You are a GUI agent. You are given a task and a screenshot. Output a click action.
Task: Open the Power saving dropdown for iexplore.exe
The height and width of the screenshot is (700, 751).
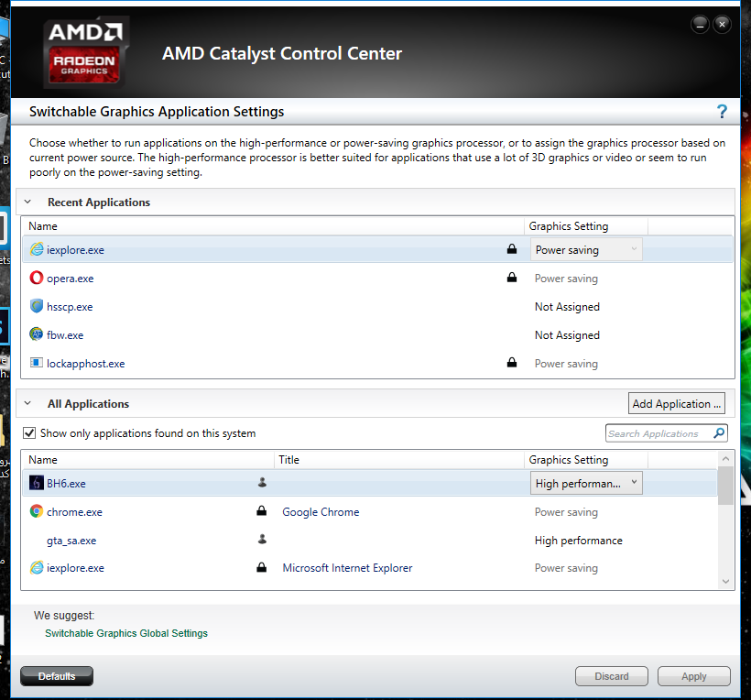point(586,249)
